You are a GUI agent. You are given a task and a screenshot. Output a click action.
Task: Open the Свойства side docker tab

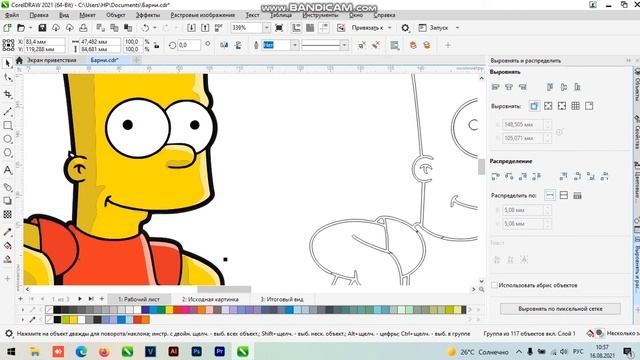pyautogui.click(x=636, y=133)
